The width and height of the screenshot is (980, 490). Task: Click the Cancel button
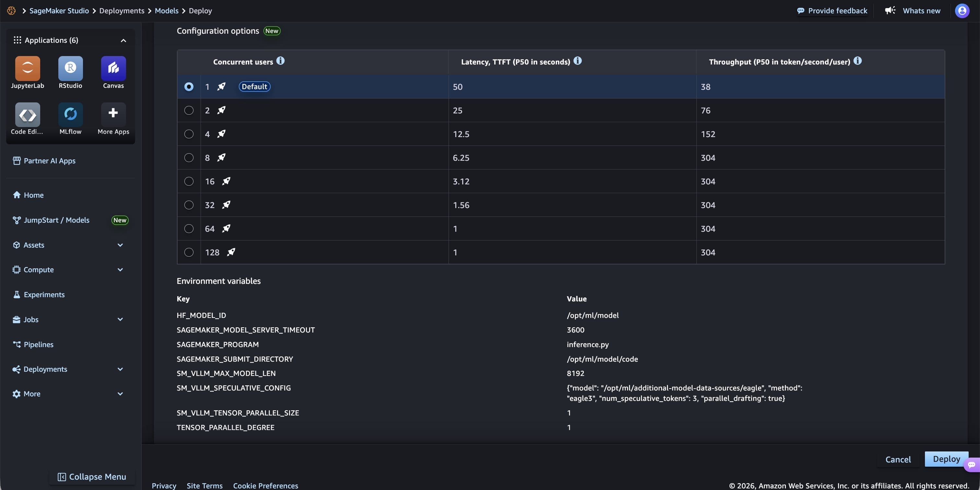tap(898, 459)
